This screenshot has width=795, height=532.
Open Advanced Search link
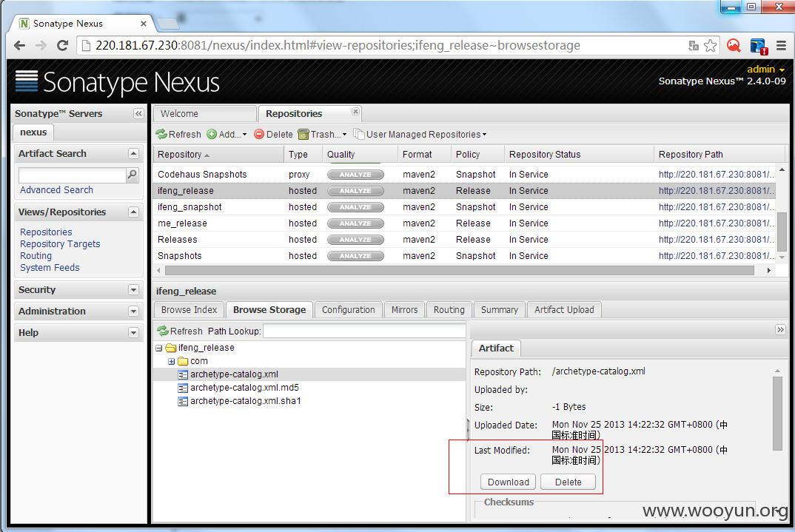[x=57, y=190]
